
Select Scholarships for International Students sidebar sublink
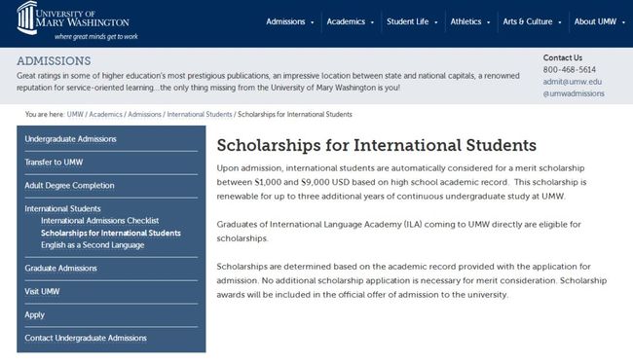pos(111,234)
